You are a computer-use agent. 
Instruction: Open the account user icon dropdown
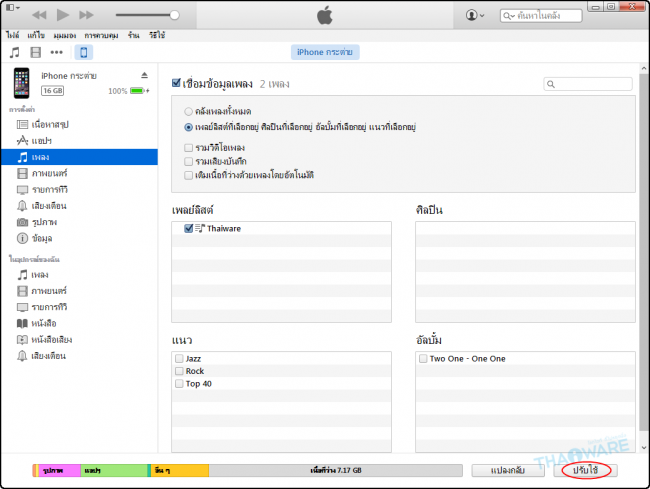[475, 15]
